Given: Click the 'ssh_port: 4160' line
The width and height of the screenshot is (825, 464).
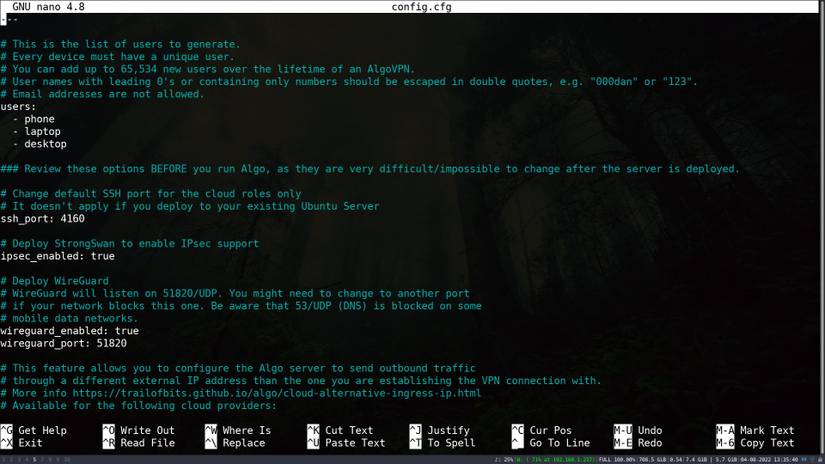Looking at the screenshot, I should pyautogui.click(x=43, y=218).
